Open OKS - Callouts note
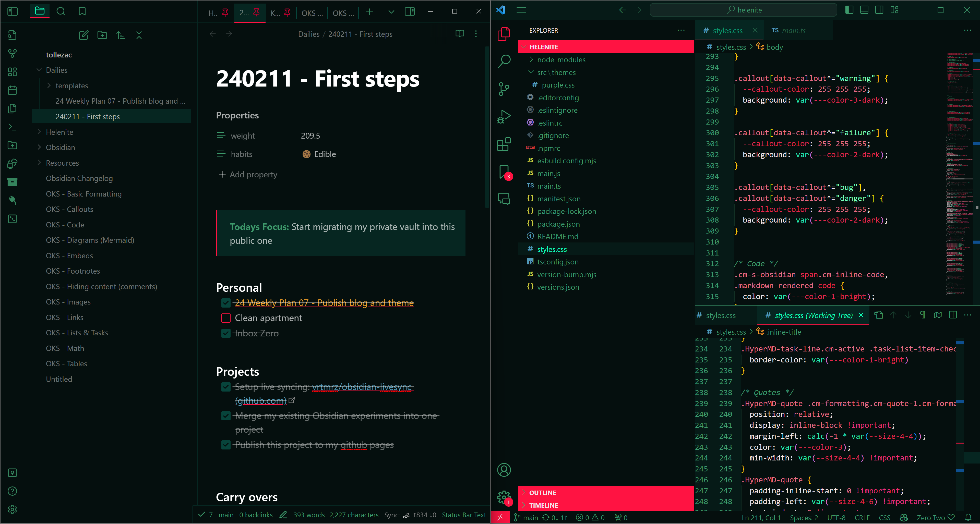980x524 pixels. [69, 209]
